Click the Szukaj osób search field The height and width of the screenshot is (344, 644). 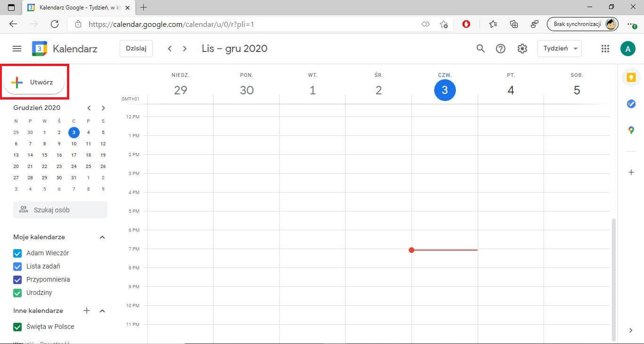click(x=60, y=210)
